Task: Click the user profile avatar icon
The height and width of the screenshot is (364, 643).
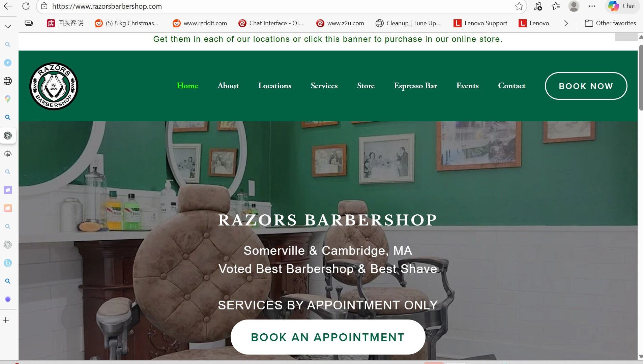Action: (574, 6)
